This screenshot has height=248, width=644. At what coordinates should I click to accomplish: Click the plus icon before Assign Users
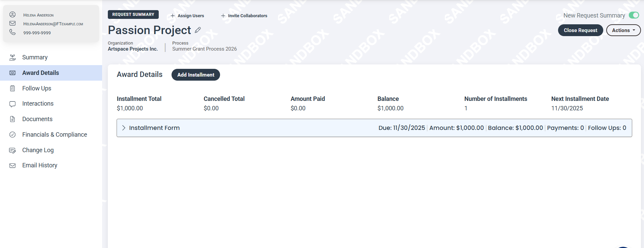(173, 16)
